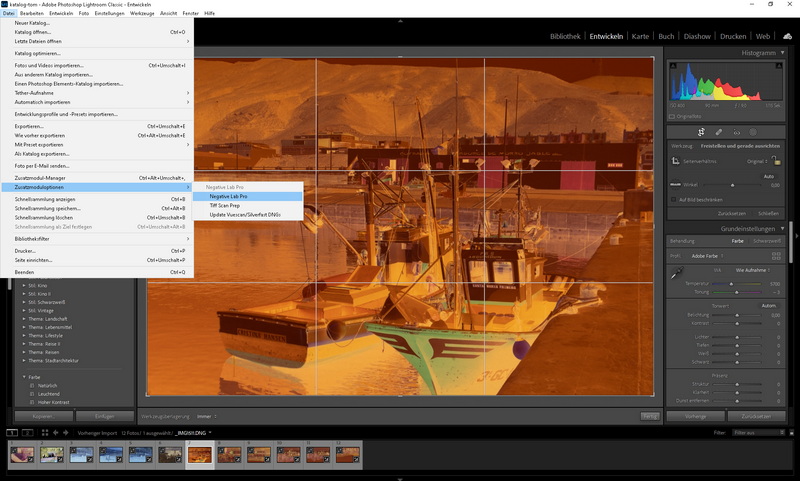
Task: Pick the white balance eyedropper tool
Action: point(677,273)
